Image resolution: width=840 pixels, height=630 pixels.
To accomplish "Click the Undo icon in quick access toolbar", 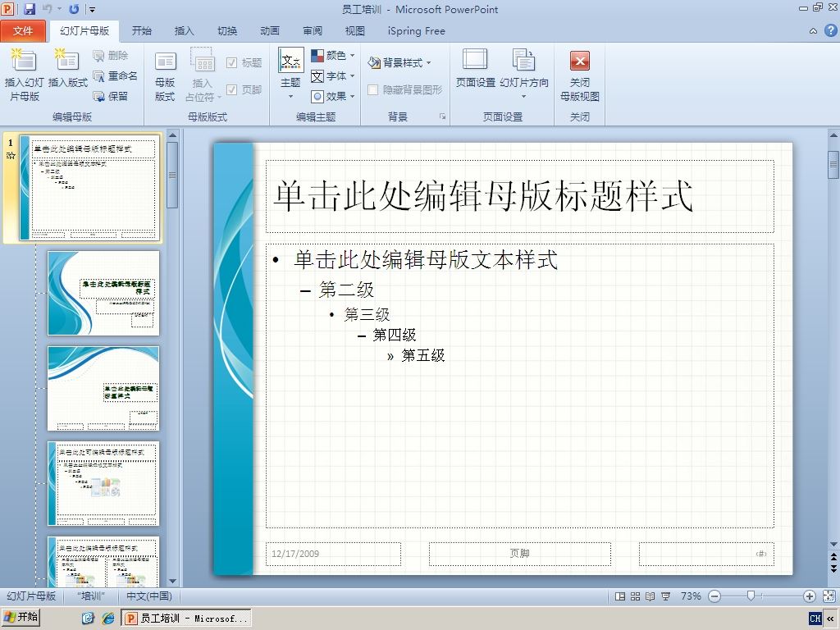I will click(47, 8).
